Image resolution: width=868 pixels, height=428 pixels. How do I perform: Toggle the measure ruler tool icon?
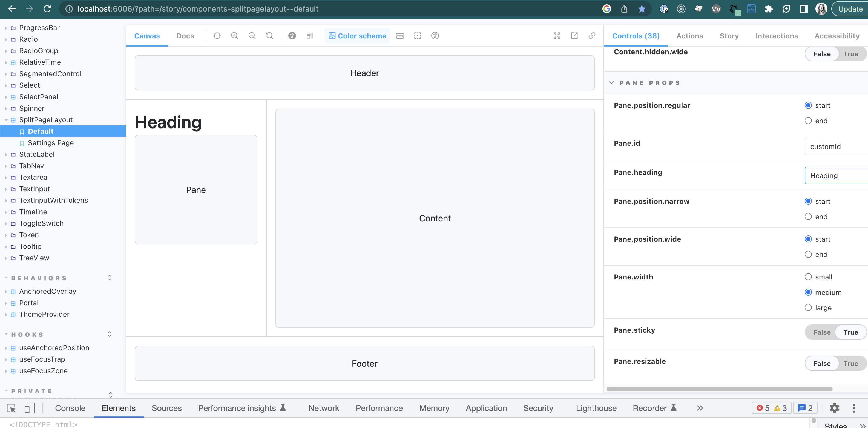400,36
